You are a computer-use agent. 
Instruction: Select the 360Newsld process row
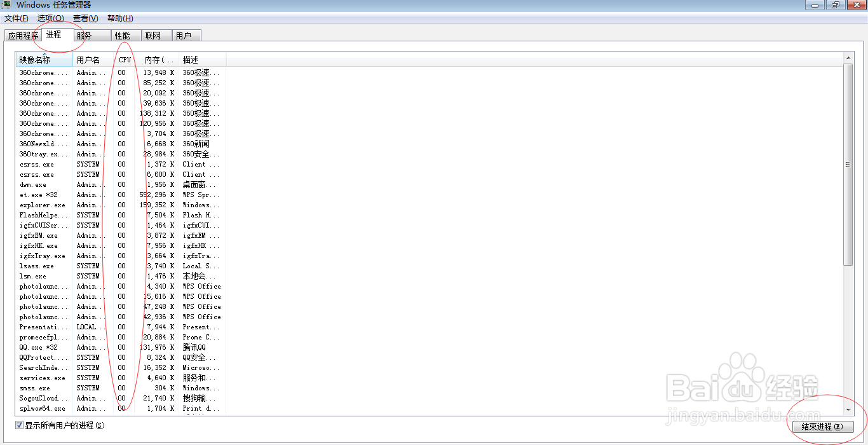tap(121, 144)
